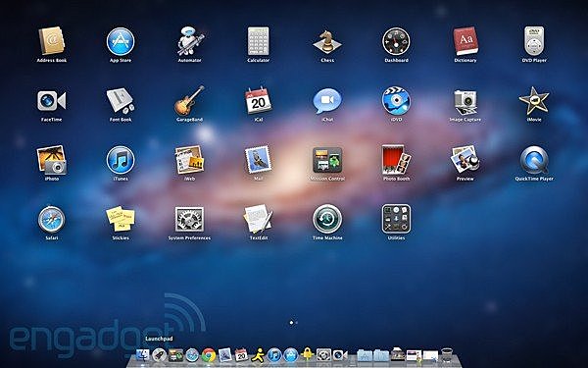Open Dashboard gauge icon

click(x=396, y=41)
